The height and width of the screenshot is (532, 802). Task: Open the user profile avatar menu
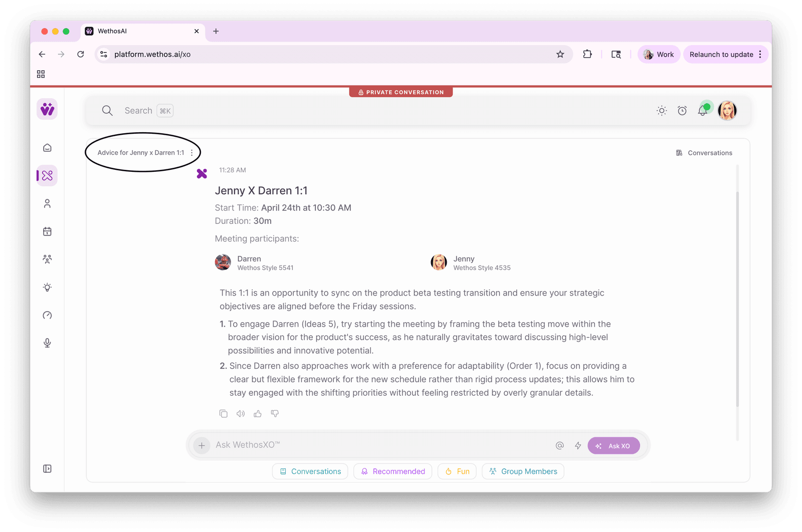pos(727,111)
